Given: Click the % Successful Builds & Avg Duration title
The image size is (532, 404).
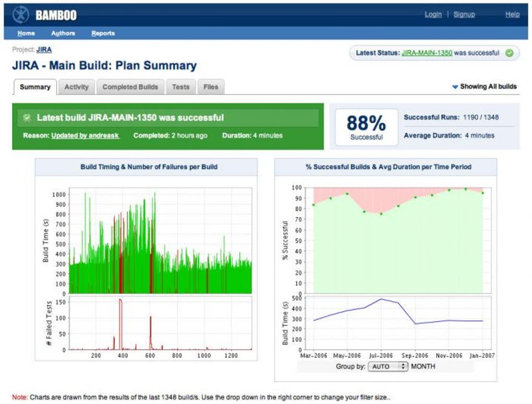Looking at the screenshot, I should (x=389, y=167).
